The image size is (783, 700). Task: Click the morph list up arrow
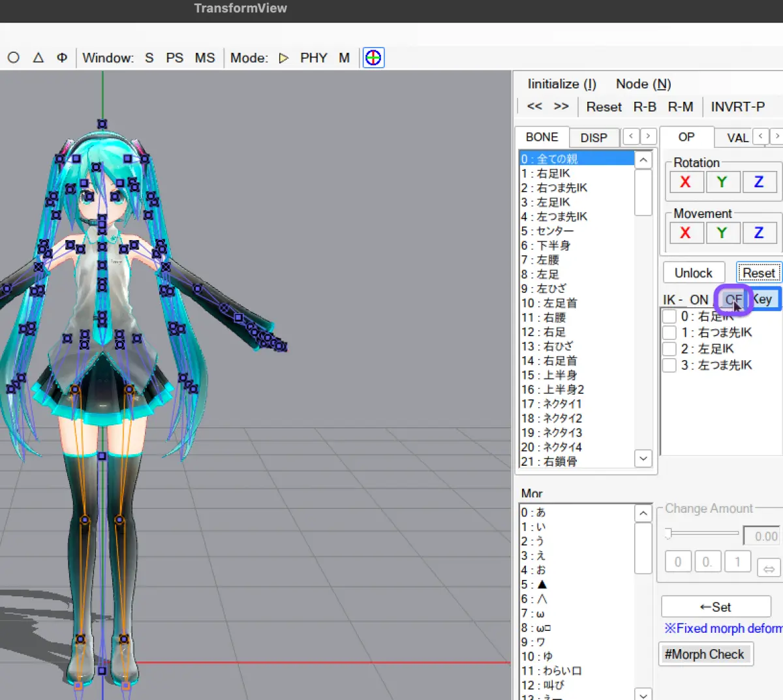643,513
